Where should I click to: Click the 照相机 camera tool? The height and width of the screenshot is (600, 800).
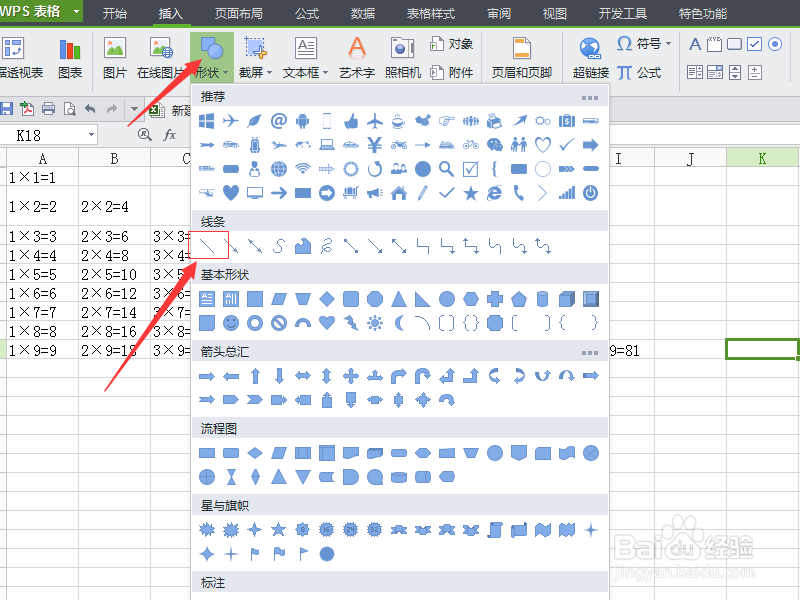(403, 58)
